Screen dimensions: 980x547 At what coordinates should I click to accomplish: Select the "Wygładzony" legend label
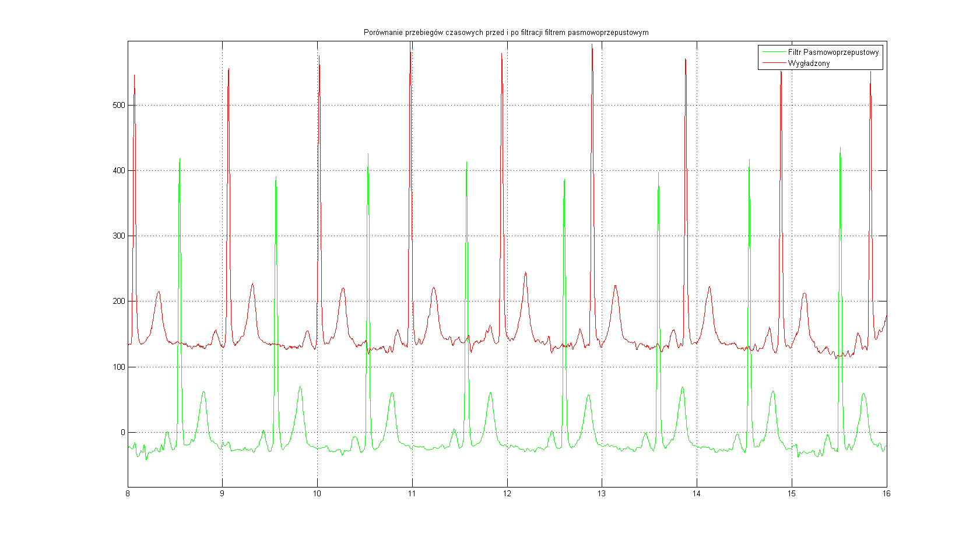(x=809, y=64)
